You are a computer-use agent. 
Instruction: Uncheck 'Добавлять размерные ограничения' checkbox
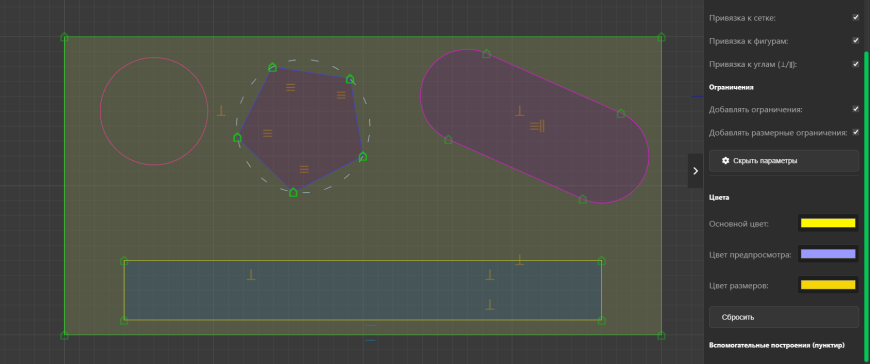tap(856, 132)
